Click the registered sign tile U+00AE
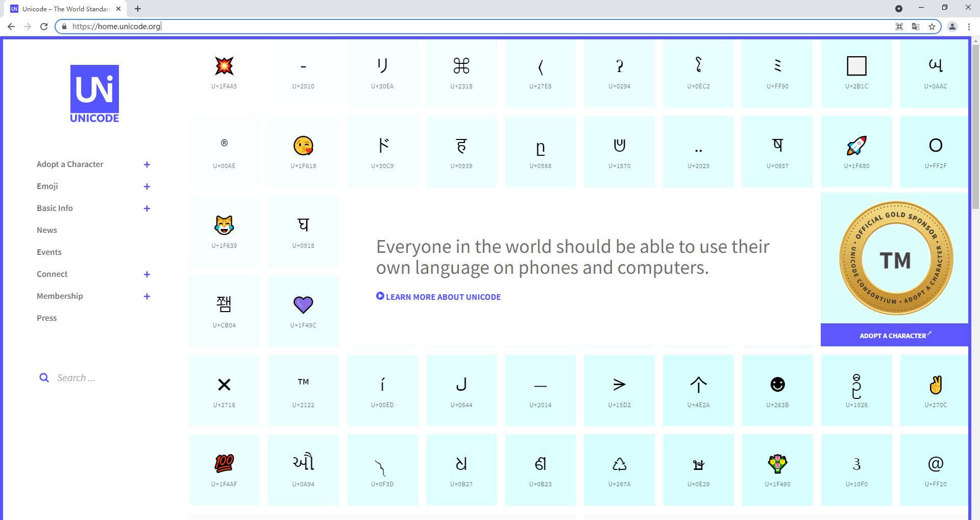Viewport: 980px width, 520px height. 224,152
